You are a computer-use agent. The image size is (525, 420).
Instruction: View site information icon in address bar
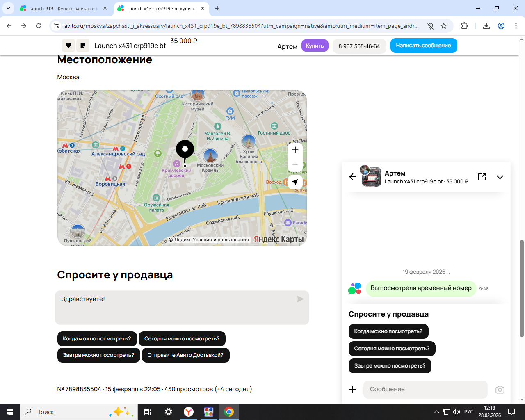56,26
